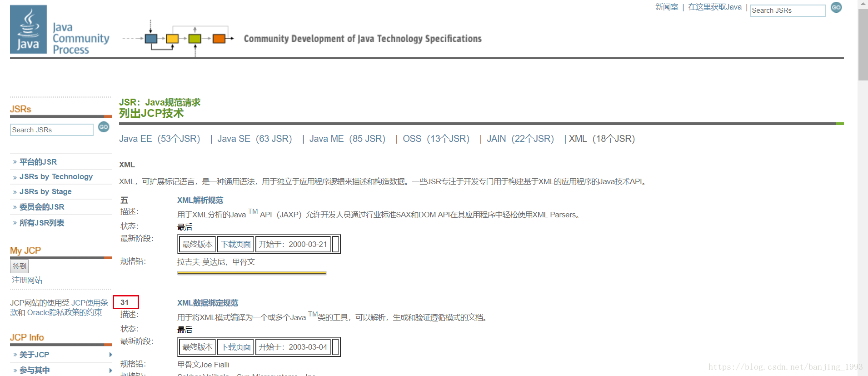Open JSRs by Stage in sidebar

point(45,191)
